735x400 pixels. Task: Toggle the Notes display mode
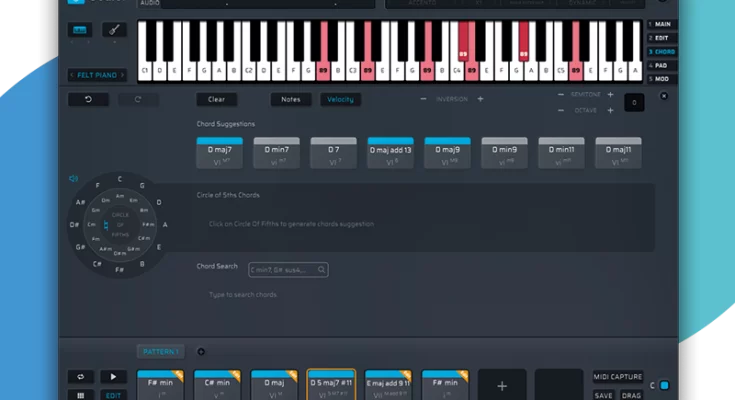[x=291, y=100]
